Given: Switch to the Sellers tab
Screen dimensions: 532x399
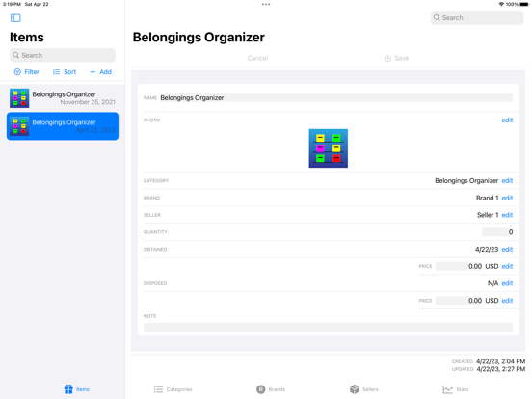Looking at the screenshot, I should [x=364, y=389].
